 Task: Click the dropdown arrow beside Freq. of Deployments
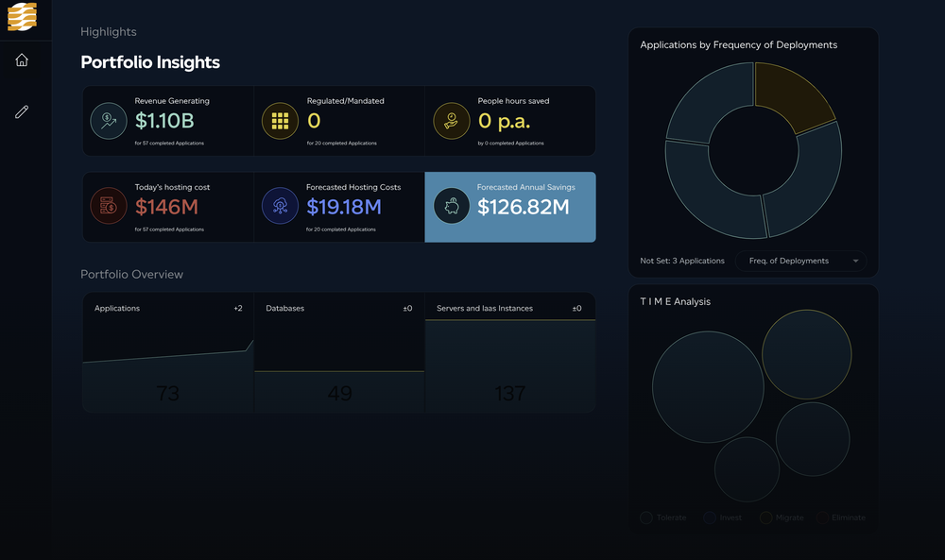click(855, 261)
